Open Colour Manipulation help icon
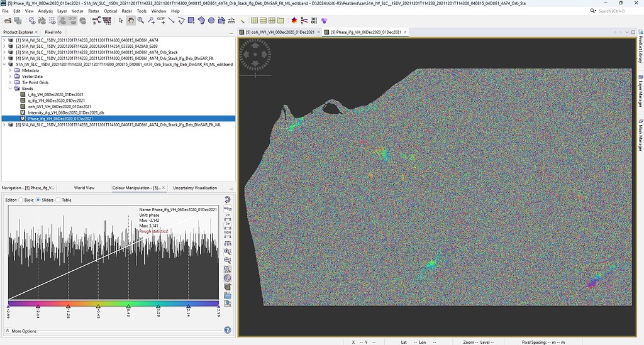 227,330
